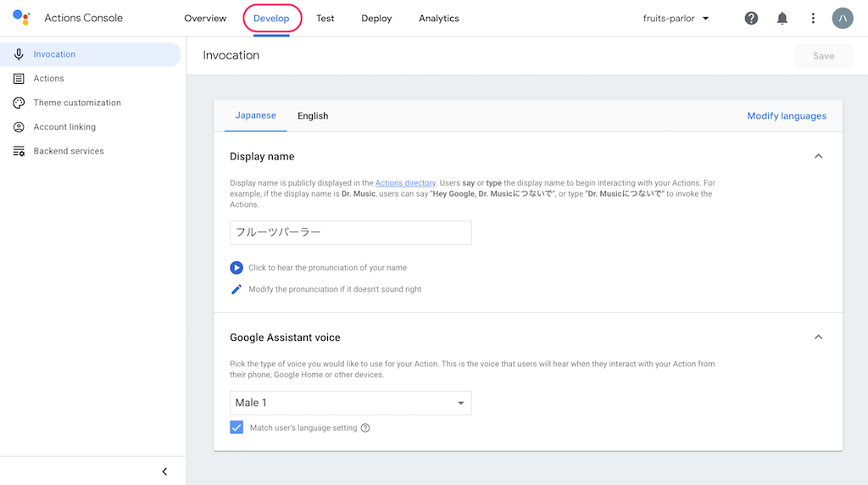Screen dimensions: 868x485
Task: Click 'Click to hear the pronunciation' text
Action: tap(328, 268)
